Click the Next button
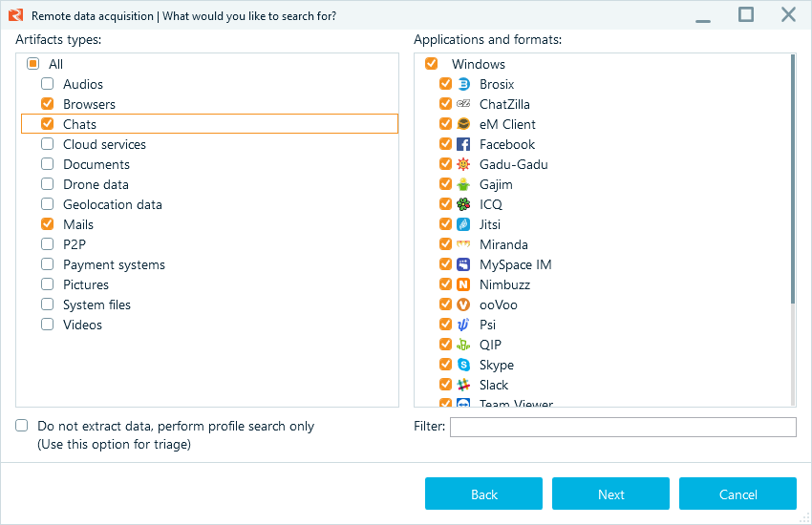This screenshot has width=812, height=525. click(610, 493)
